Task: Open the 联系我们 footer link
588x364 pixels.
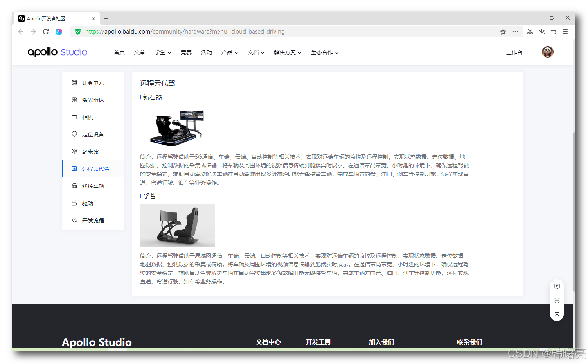Action: (x=469, y=342)
